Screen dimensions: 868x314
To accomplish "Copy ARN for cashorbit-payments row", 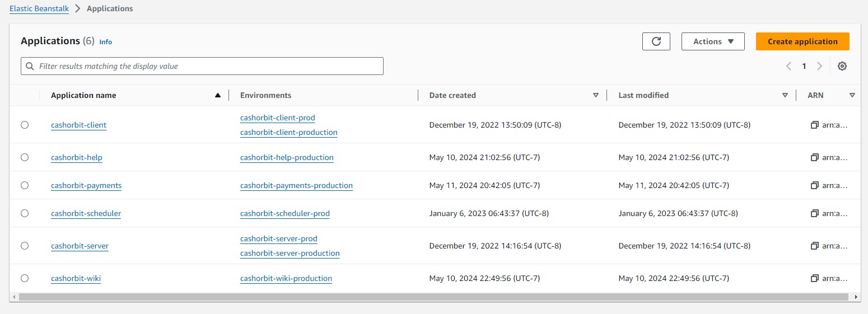I will coord(815,185).
